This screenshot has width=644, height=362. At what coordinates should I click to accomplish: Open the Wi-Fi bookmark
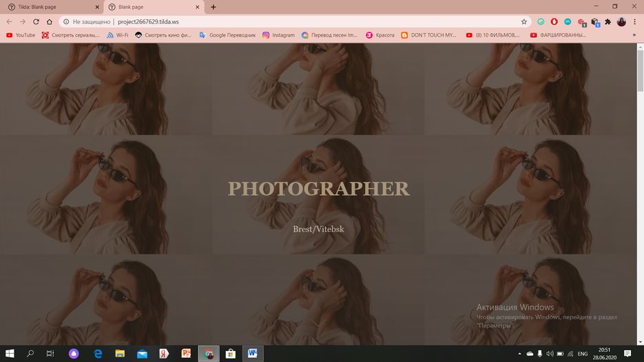click(118, 35)
